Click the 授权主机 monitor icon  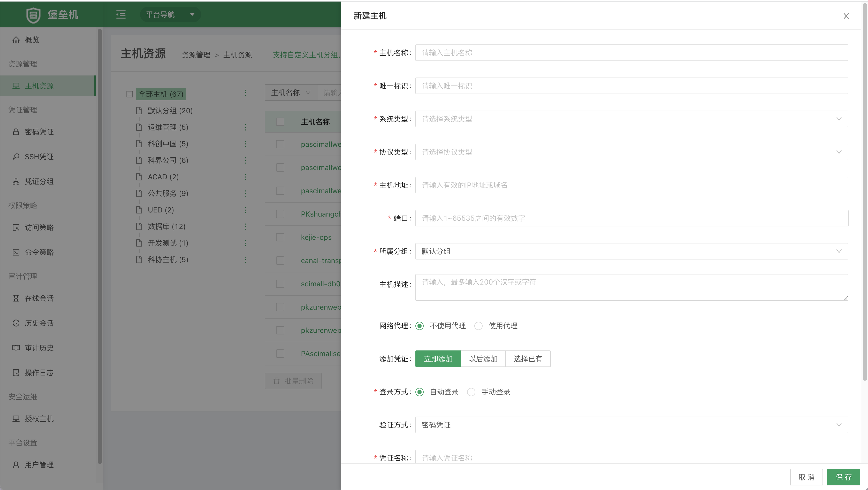(x=16, y=419)
